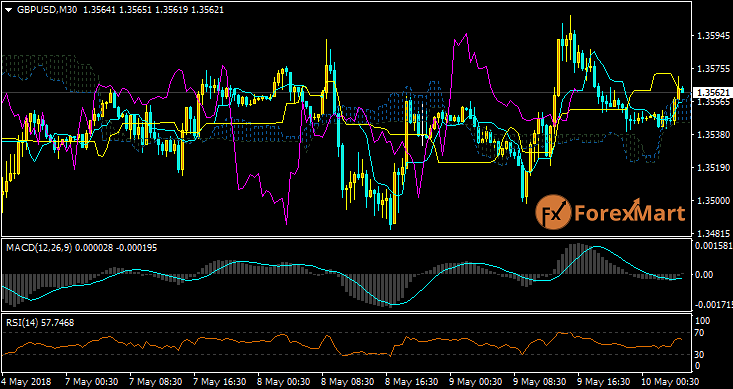Click RSI scale level 100
Screen dimensions: 733x389
(x=704, y=321)
